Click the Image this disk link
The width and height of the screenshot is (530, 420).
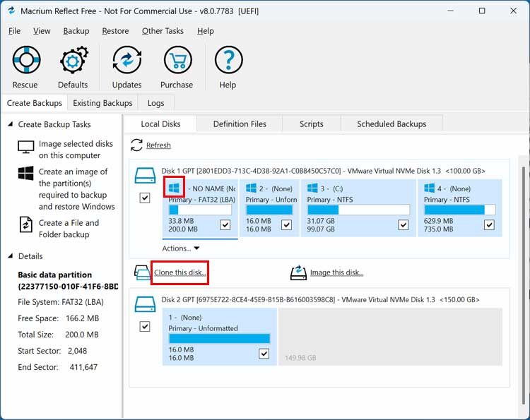pyautogui.click(x=336, y=272)
